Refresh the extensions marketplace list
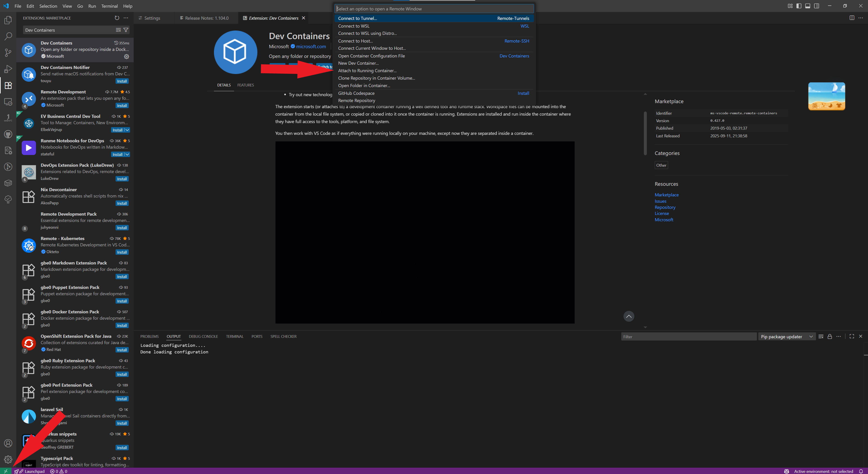 pyautogui.click(x=117, y=18)
